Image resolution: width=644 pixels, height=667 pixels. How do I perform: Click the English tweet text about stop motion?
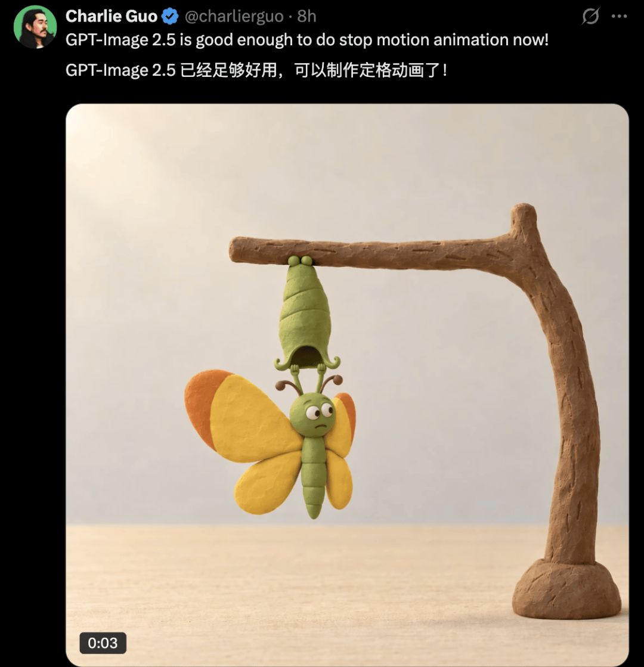point(307,40)
